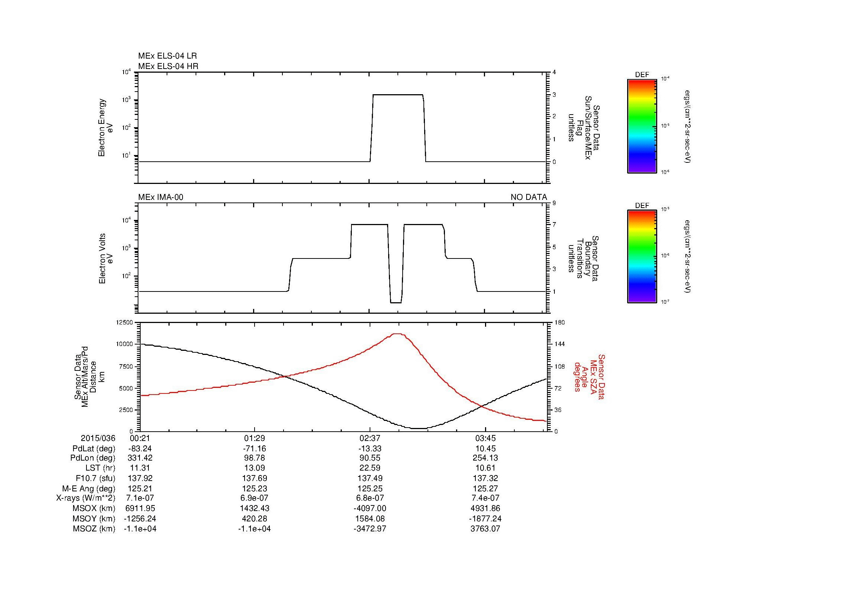Click the MSOX value 6911.95
The width and height of the screenshot is (868, 613).
click(x=140, y=508)
